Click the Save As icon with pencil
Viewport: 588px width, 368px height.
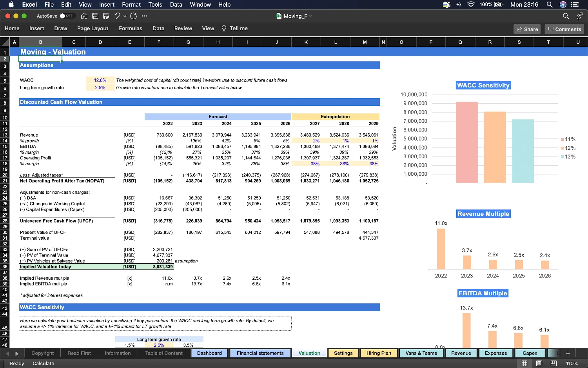(106, 16)
